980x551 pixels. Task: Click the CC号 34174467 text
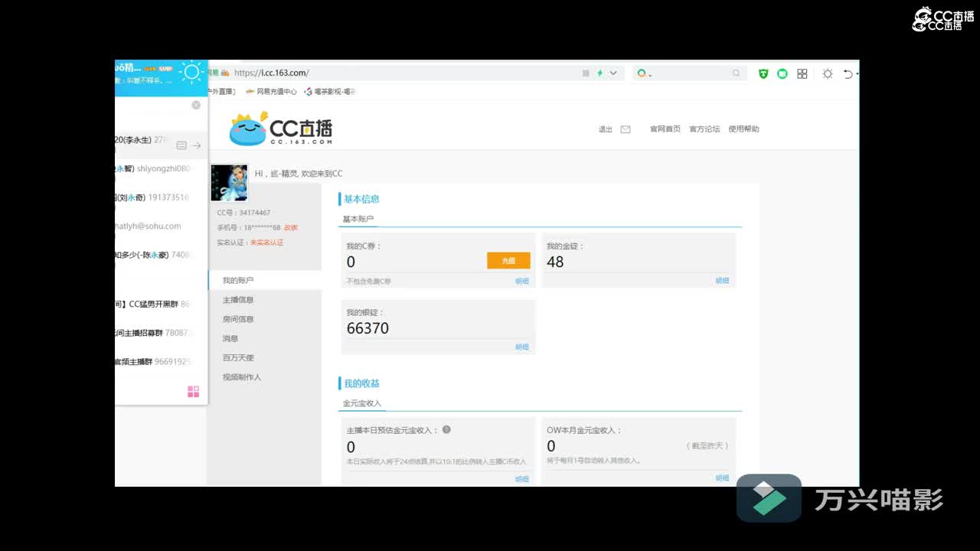(x=243, y=213)
